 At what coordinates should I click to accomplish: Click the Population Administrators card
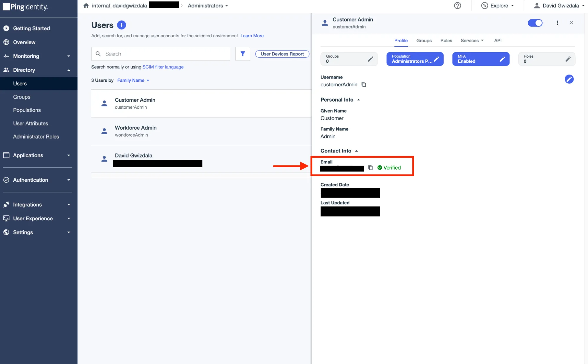[x=415, y=59]
